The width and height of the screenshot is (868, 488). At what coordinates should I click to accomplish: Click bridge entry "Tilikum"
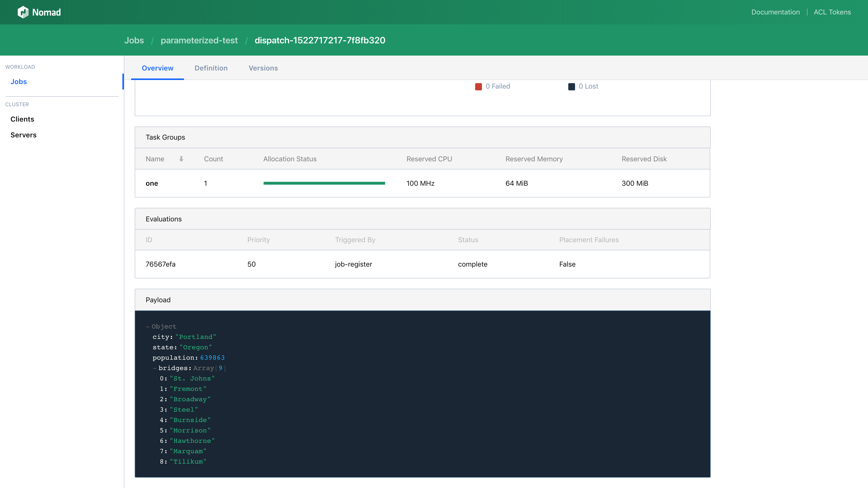(188, 462)
